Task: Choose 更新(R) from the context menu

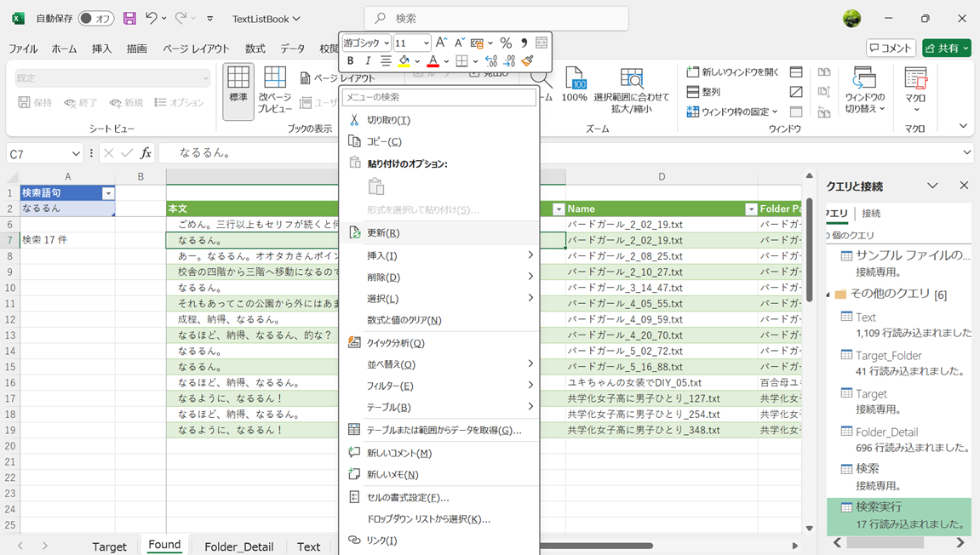Action: (382, 232)
